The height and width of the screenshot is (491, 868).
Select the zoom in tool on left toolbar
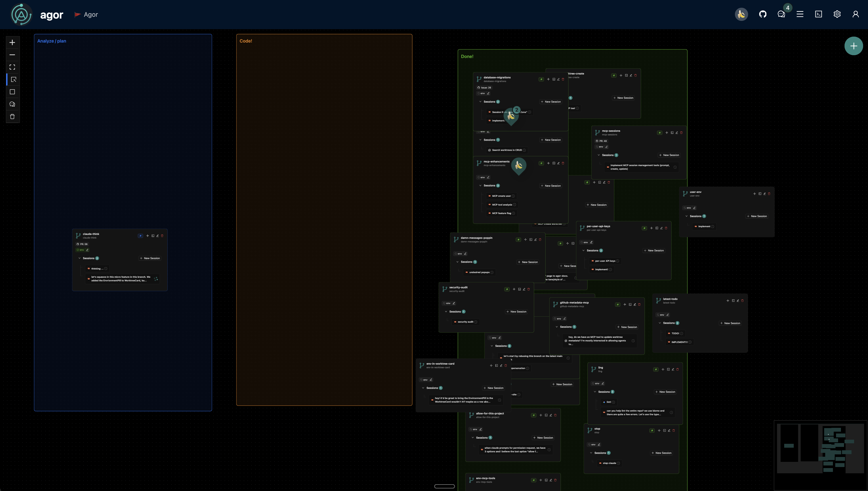12,43
